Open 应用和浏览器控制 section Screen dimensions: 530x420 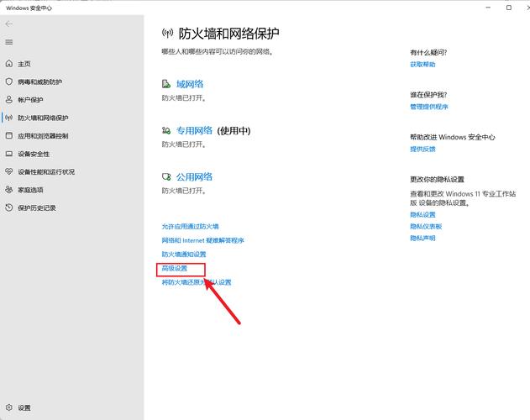43,136
